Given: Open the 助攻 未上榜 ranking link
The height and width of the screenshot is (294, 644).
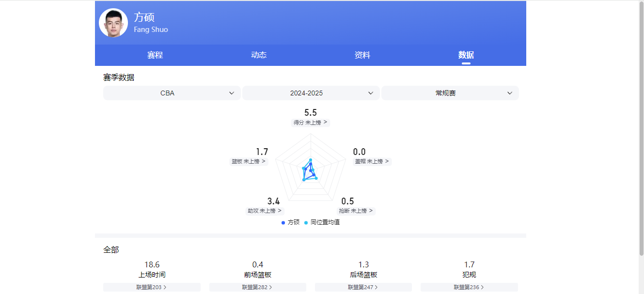Looking at the screenshot, I should [x=265, y=211].
